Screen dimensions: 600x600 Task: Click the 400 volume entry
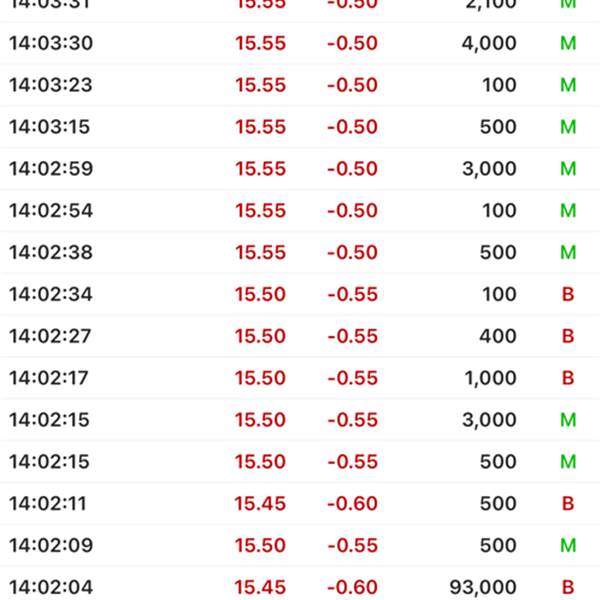[497, 337]
